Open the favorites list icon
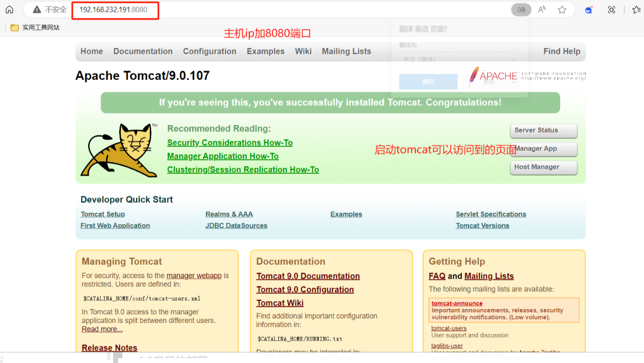This screenshot has width=644, height=363. click(636, 10)
